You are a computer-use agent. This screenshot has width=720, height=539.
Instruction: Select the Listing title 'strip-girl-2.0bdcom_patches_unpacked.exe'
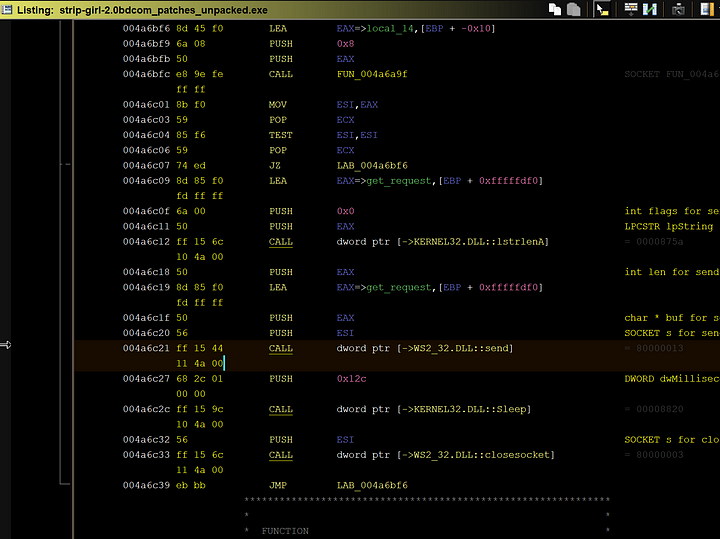coord(163,10)
